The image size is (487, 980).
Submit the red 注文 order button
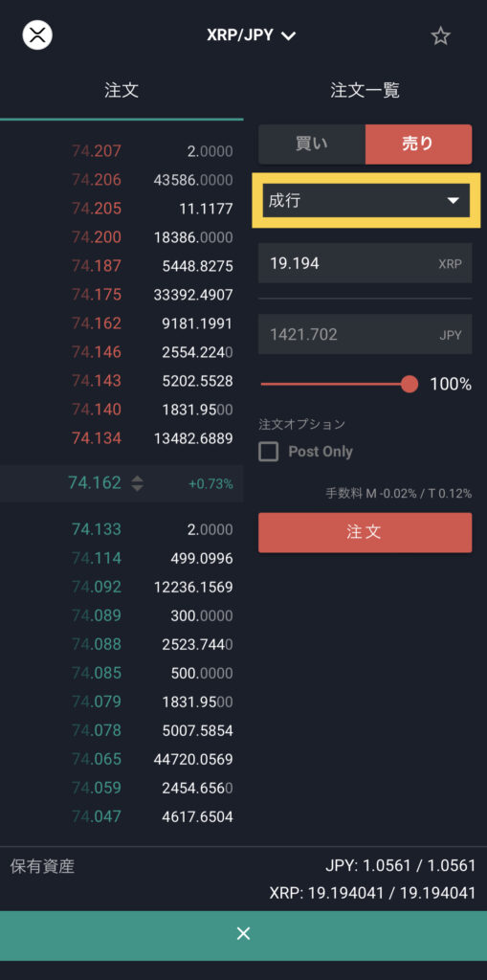click(x=365, y=532)
